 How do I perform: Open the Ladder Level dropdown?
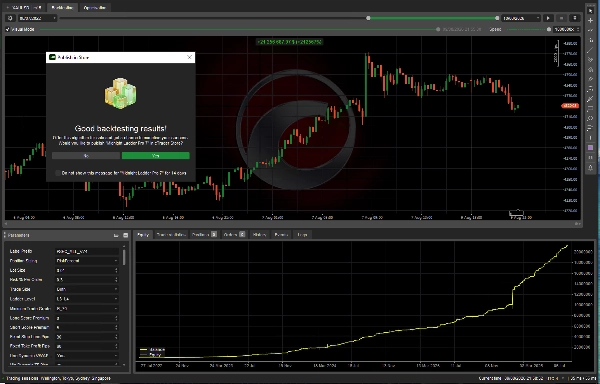coord(87,299)
